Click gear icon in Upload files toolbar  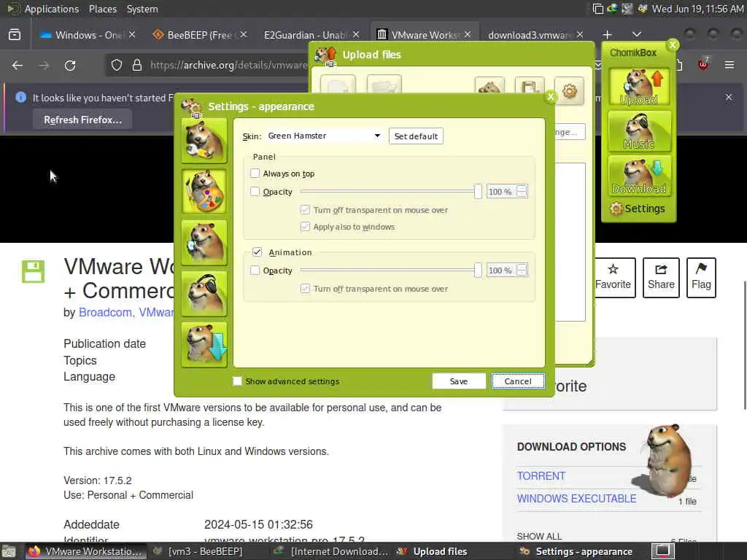569,90
